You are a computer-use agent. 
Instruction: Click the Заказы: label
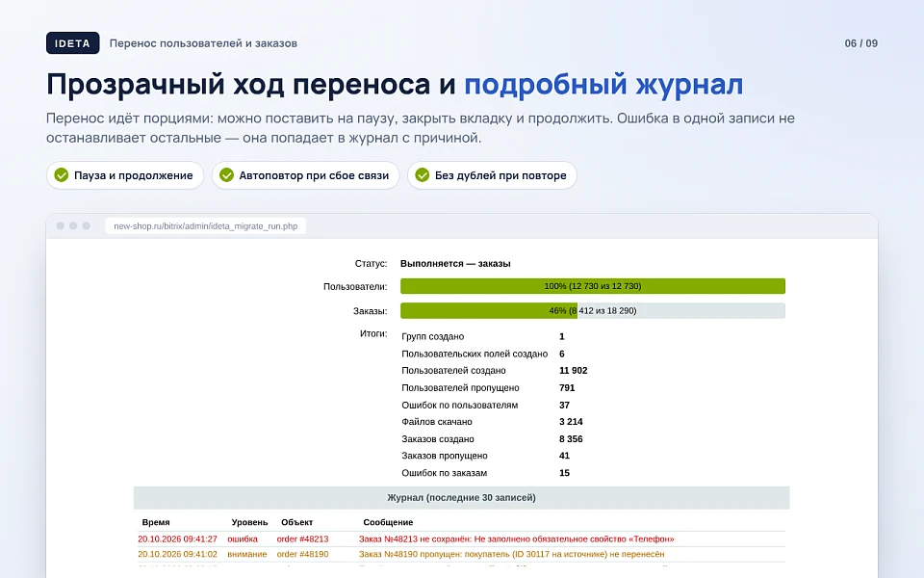[x=370, y=311]
